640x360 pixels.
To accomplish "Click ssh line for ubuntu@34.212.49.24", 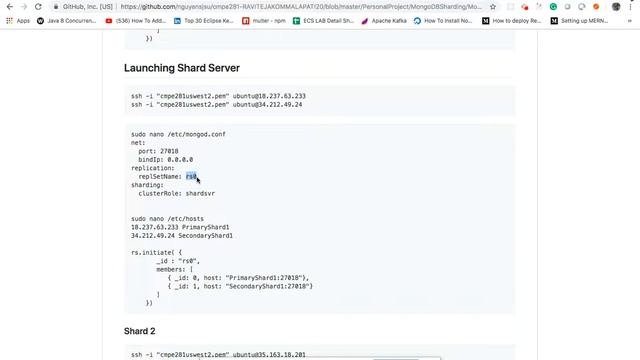I will coord(217,104).
